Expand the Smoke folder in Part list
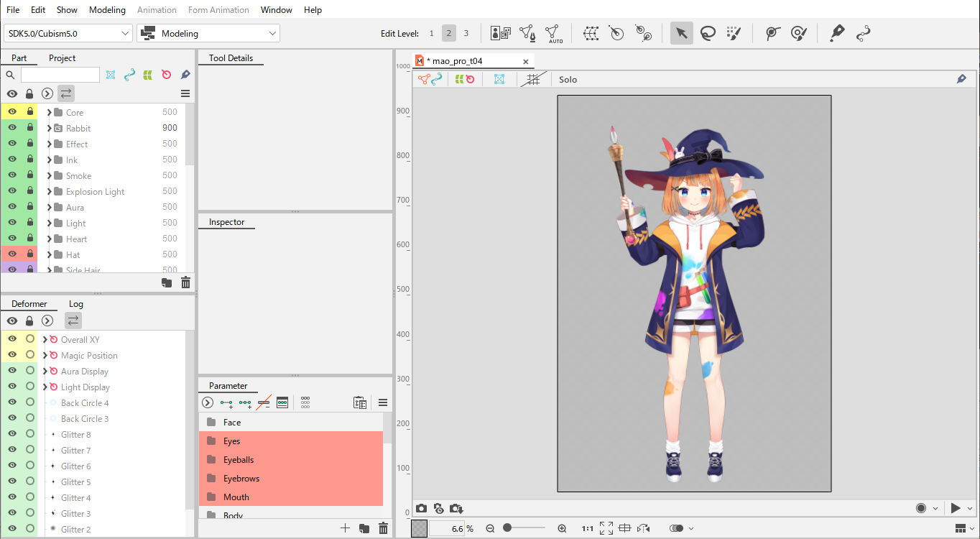The width and height of the screenshot is (980, 539). (50, 176)
